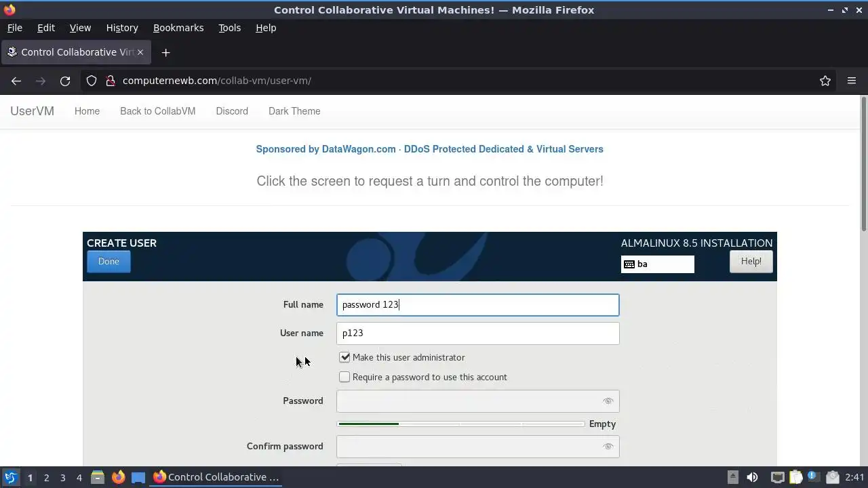The width and height of the screenshot is (868, 488).
Task: Open the keyboard layout ba indicator
Action: point(658,264)
